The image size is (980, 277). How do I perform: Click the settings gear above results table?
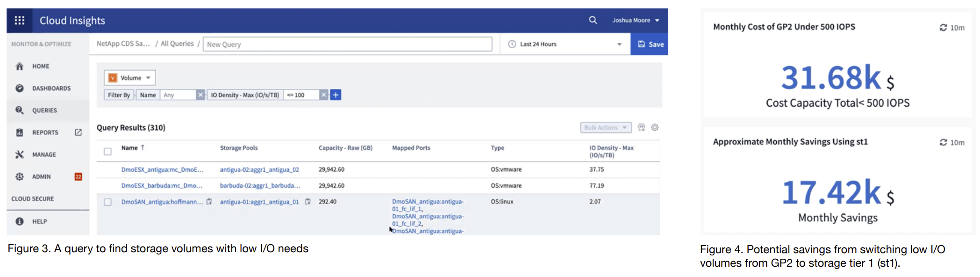click(x=655, y=127)
